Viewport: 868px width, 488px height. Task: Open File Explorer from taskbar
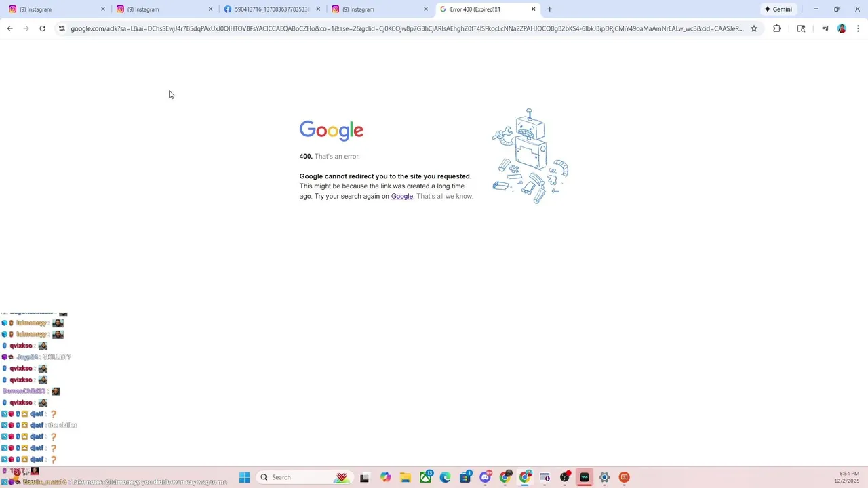click(x=405, y=477)
